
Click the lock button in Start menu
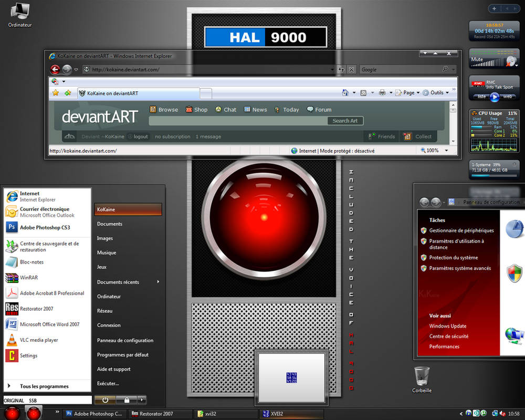(127, 400)
